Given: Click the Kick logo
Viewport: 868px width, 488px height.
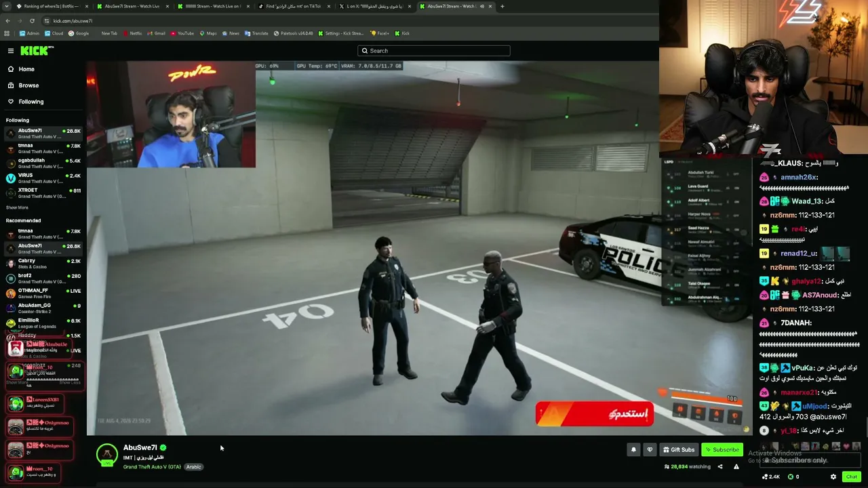Looking at the screenshot, I should (37, 51).
